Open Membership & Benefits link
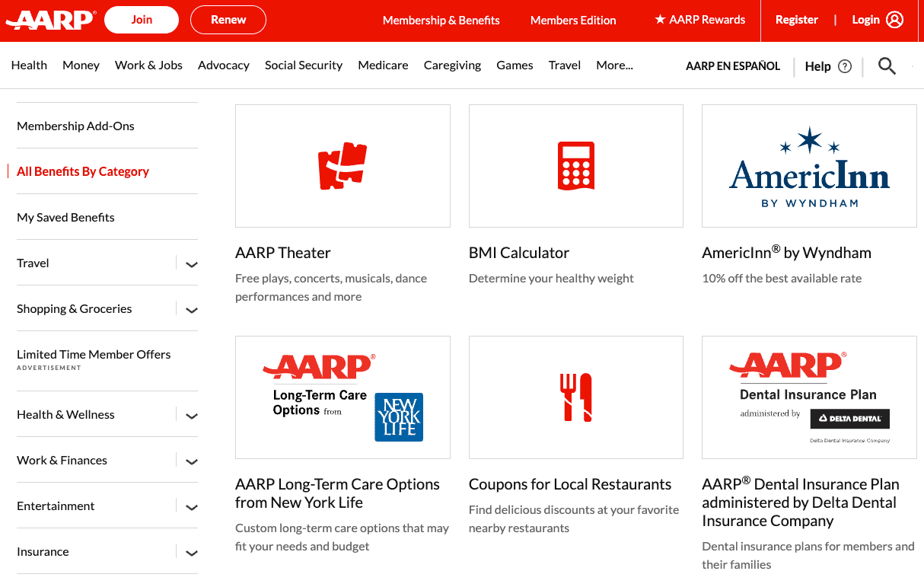Image resolution: width=924 pixels, height=587 pixels. point(441,21)
